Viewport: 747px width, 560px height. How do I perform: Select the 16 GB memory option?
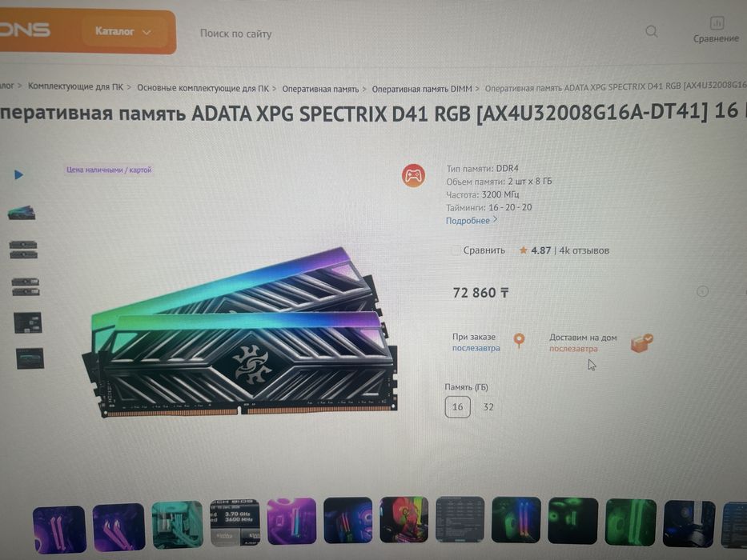[457, 407]
